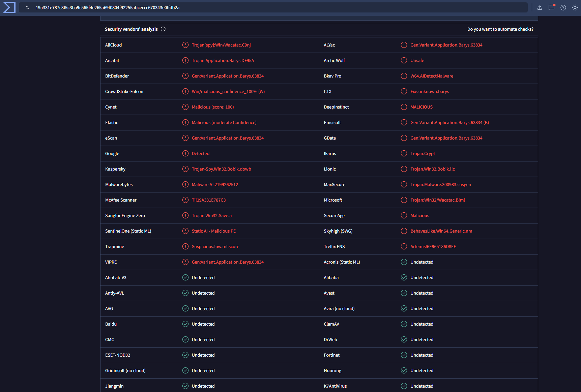Open the help question mark icon
The height and width of the screenshot is (392, 581).
[563, 7]
